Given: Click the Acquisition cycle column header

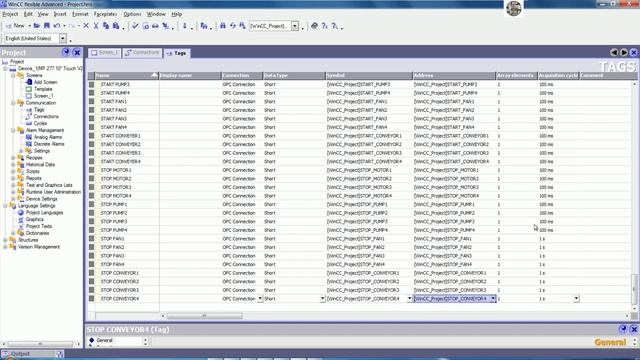Looking at the screenshot, I should [x=558, y=76].
